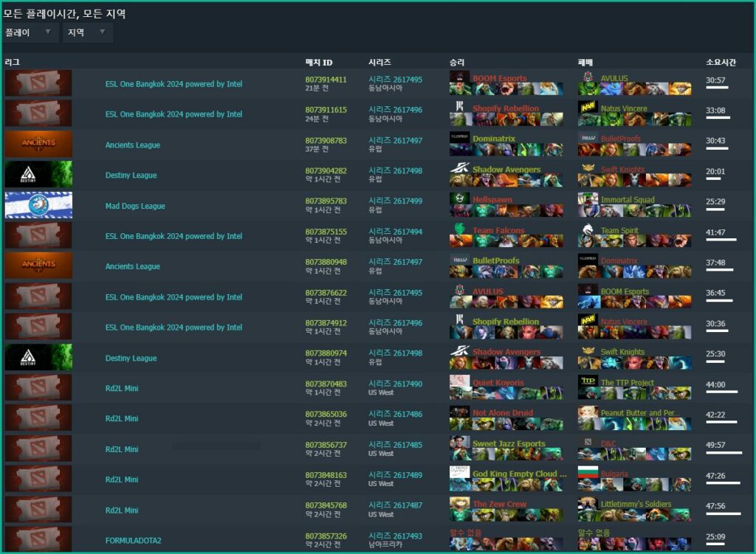Viewport: 756px width, 554px height.
Task: Click the D&C team logo
Action: 588,442
